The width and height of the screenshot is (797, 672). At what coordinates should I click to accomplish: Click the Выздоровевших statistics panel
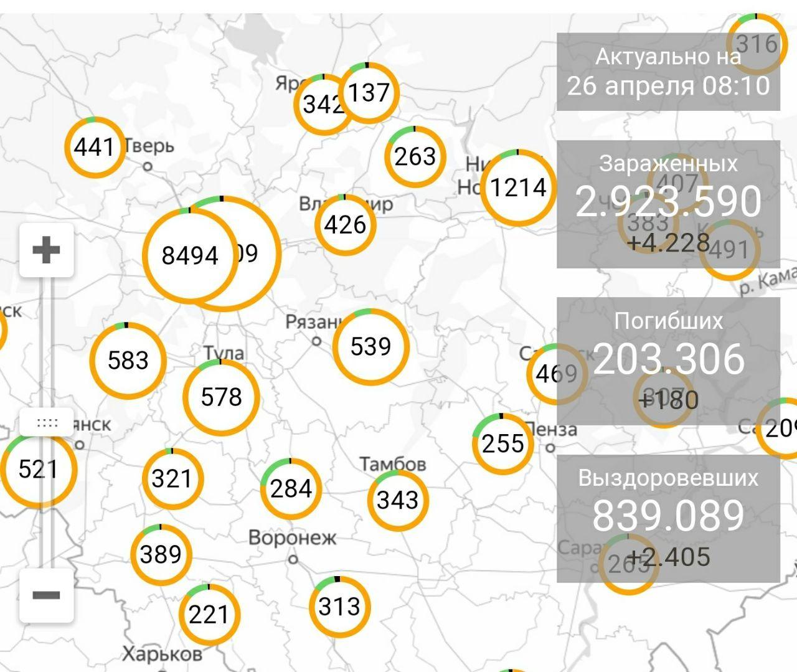[x=668, y=519]
